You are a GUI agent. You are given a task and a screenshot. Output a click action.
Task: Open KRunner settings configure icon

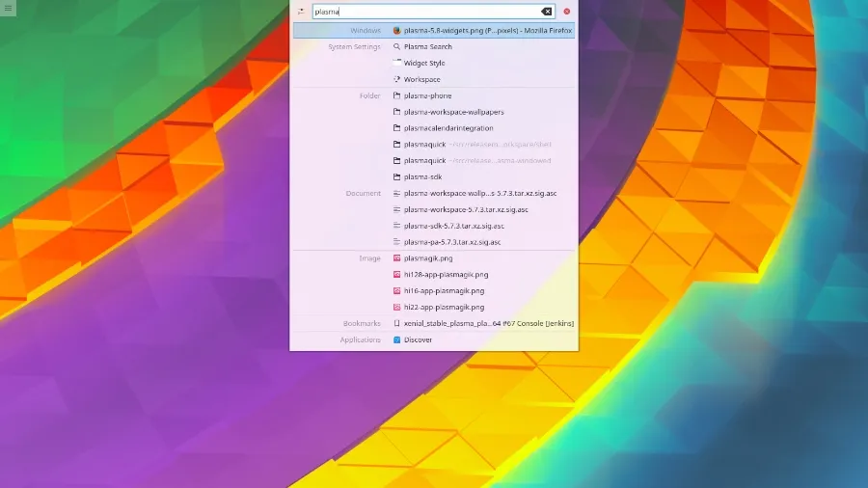(301, 12)
